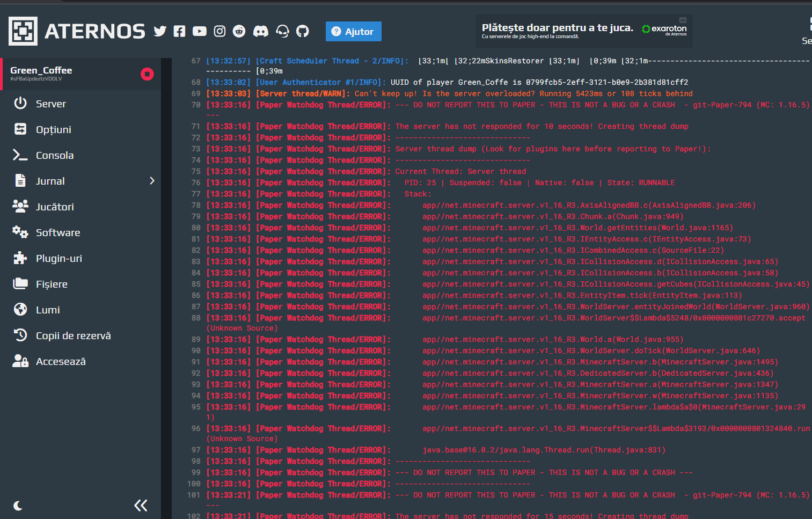Image resolution: width=812 pixels, height=519 pixels.
Task: Click the Aternos logo icon
Action: pos(23,31)
